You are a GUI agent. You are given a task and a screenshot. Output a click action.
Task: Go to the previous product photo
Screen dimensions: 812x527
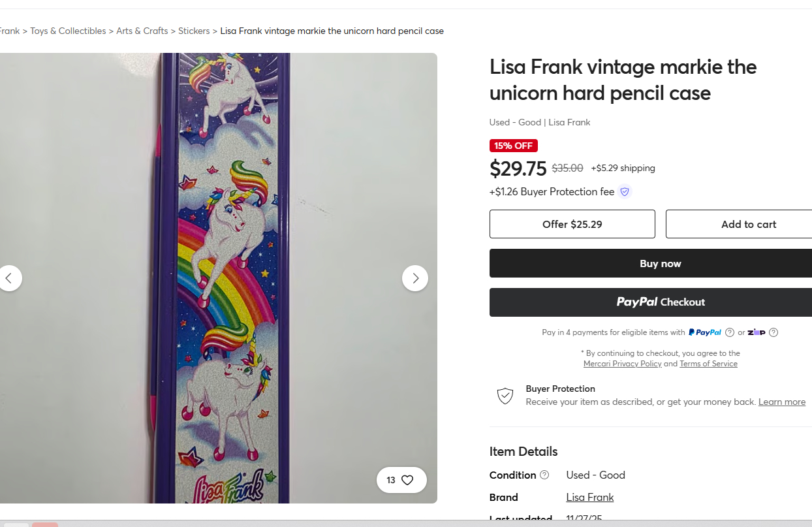(9, 278)
